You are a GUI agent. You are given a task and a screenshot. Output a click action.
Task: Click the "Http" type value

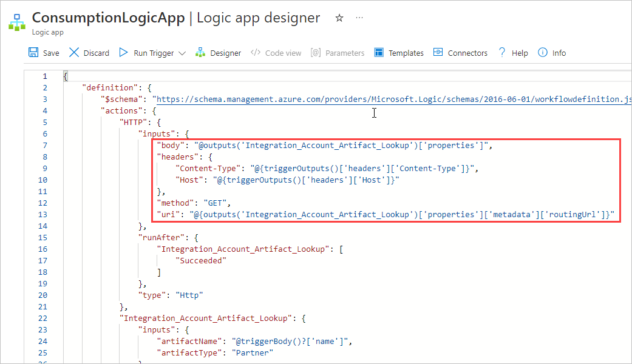tap(189, 295)
